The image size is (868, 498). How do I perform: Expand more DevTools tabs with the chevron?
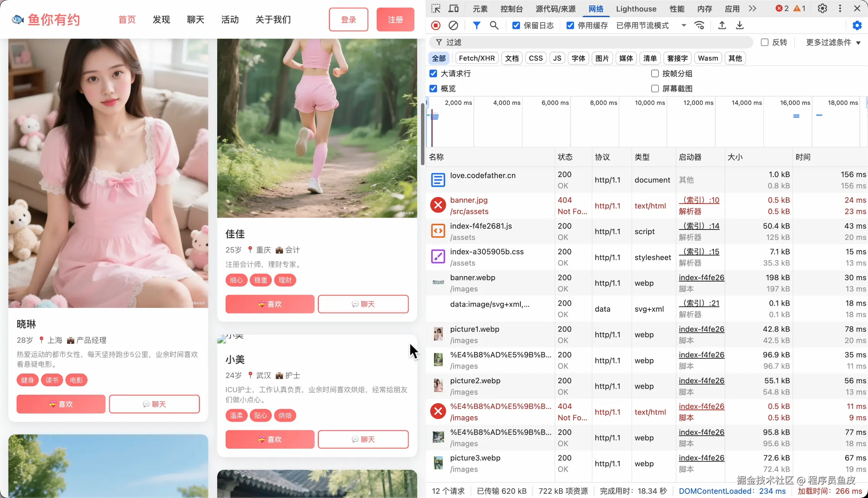point(753,8)
